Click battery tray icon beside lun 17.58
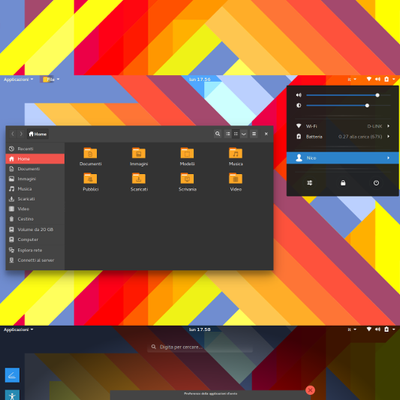 click(x=387, y=329)
